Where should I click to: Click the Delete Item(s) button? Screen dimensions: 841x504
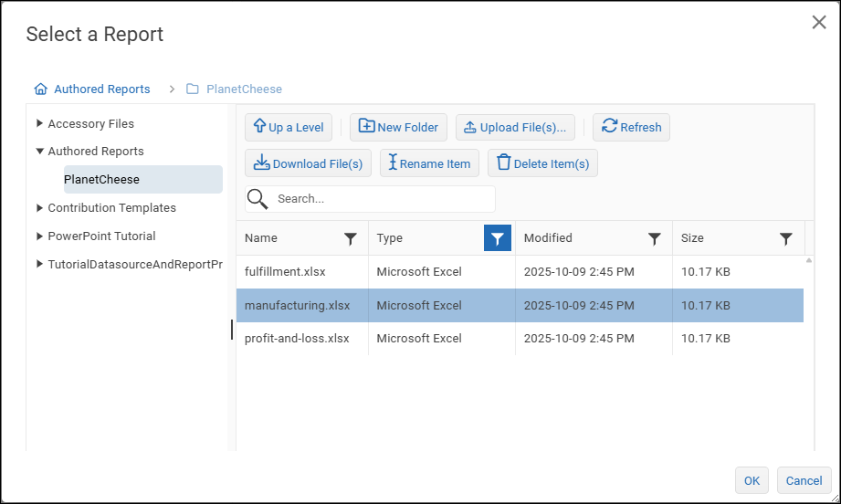tap(542, 163)
